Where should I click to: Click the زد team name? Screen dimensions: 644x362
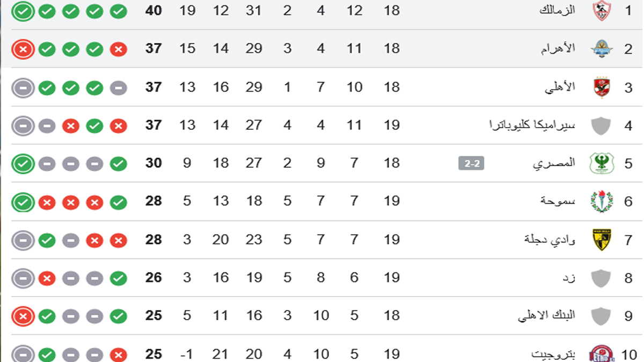pos(569,278)
